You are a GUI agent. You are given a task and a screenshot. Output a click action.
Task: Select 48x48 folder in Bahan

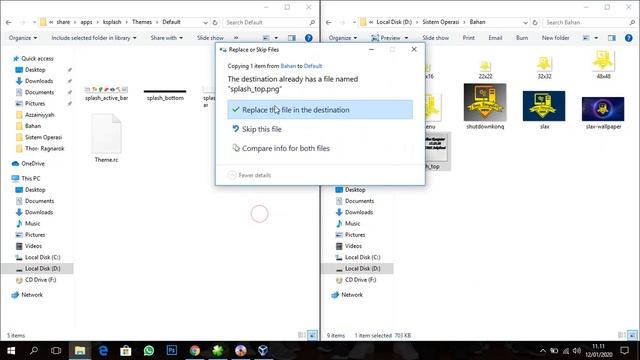[603, 64]
